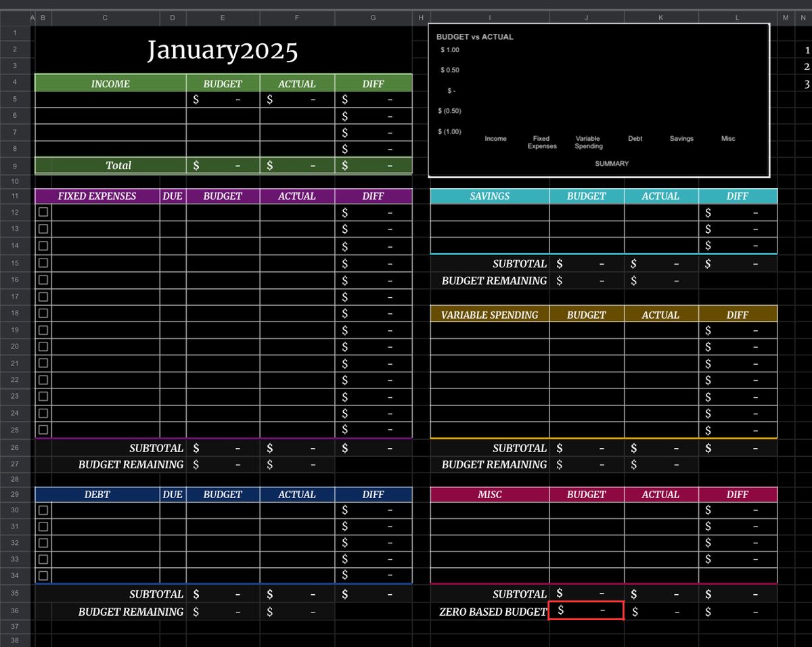This screenshot has width=812, height=647.
Task: Check the first Fixed Expenses checkbox in row 12
Action: [x=43, y=213]
